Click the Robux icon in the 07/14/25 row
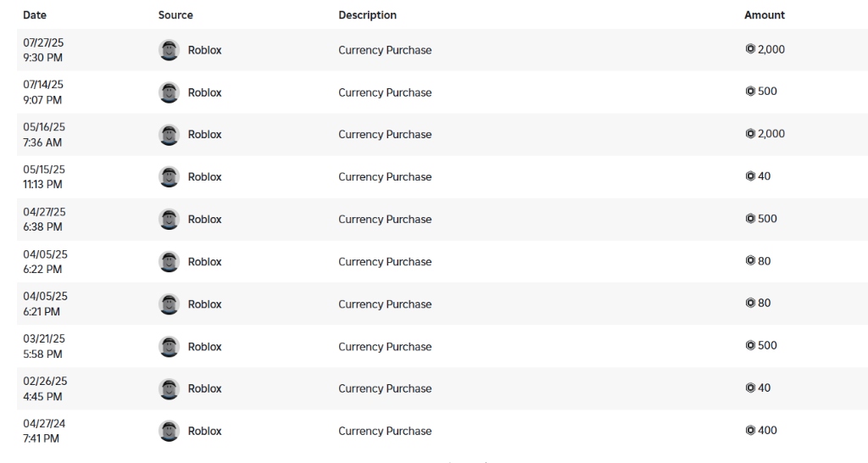The image size is (868, 463). (750, 92)
